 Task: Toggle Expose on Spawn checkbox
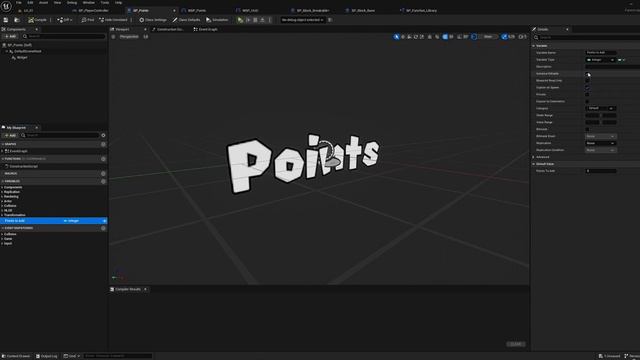tap(587, 87)
